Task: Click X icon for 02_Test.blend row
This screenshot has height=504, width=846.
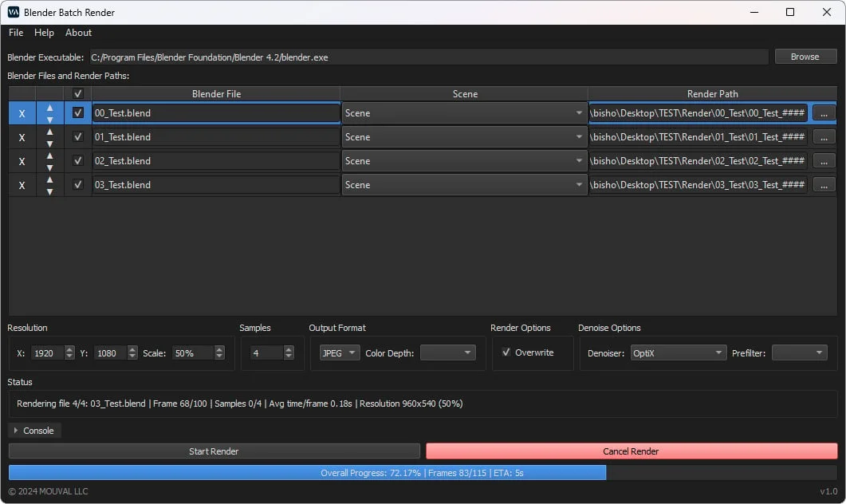Action: tap(22, 161)
